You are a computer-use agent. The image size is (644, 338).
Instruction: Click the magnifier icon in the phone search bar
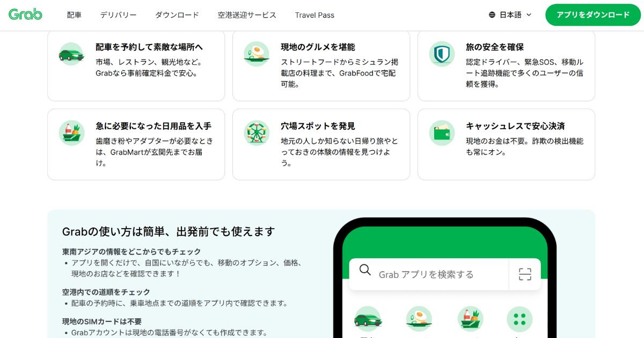(365, 270)
